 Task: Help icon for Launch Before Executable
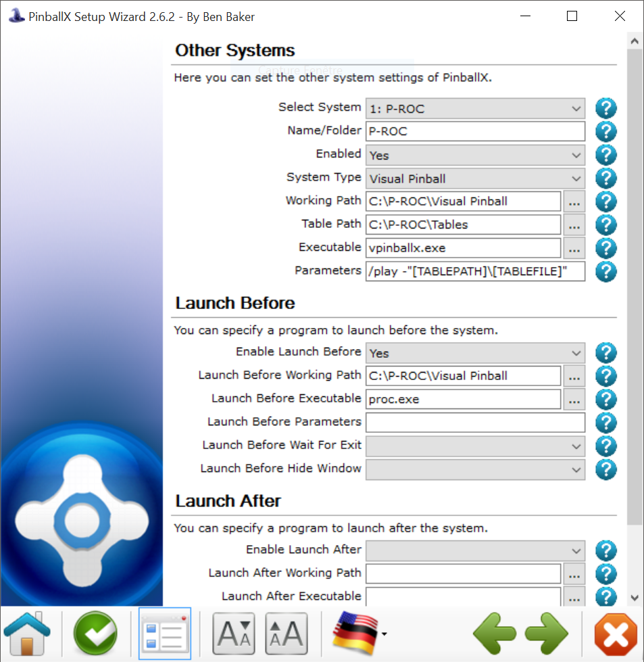click(x=606, y=400)
